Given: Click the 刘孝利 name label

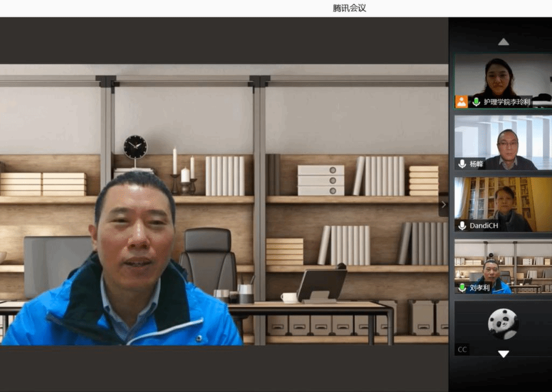Looking at the screenshot, I should 479,288.
